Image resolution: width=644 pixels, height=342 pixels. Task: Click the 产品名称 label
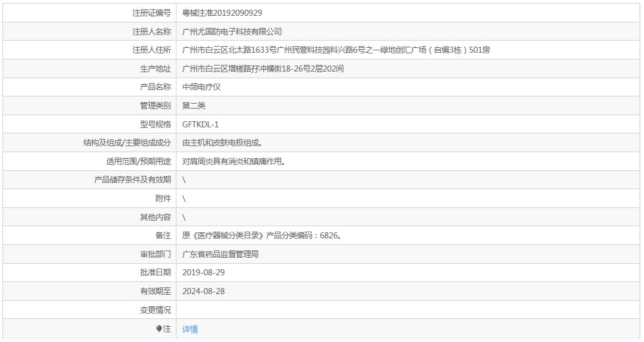pyautogui.click(x=155, y=87)
